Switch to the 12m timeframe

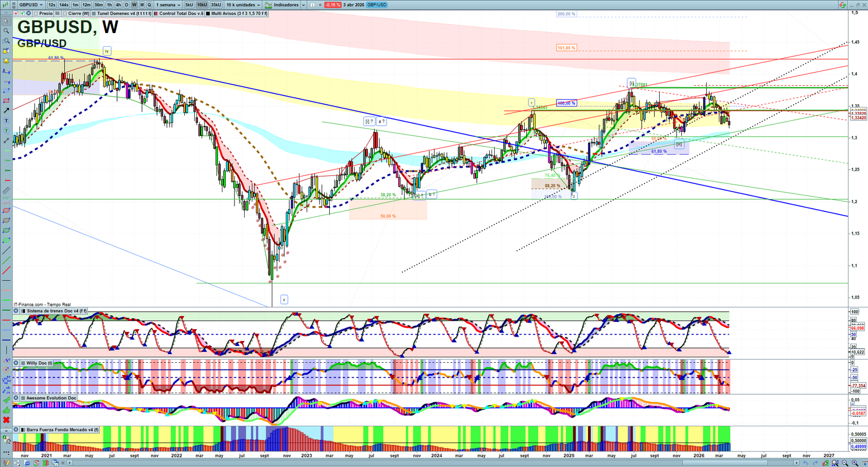[x=86, y=5]
